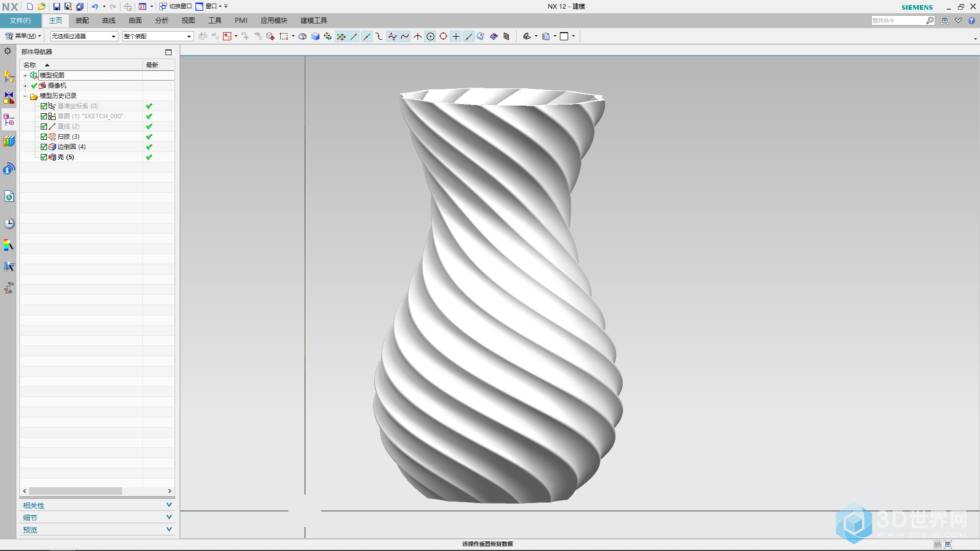Toggle the quadrant point snap icon
Screen dimensions: 980x551
point(443,36)
